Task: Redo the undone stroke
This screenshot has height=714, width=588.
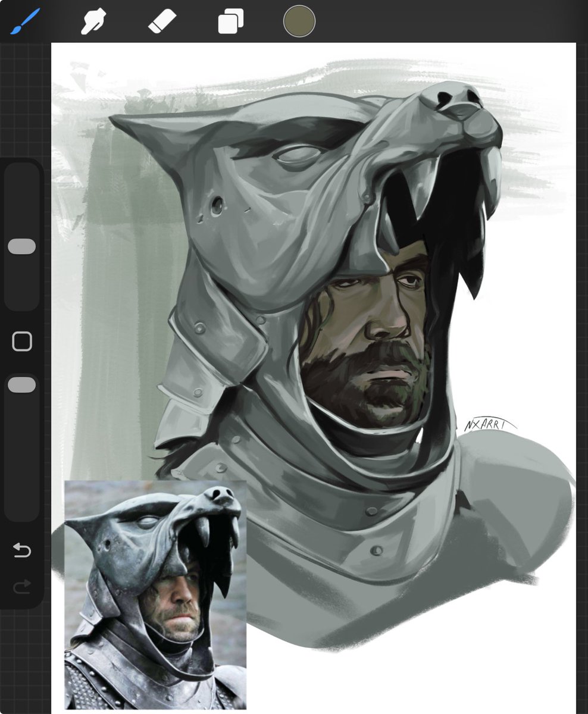Action: pyautogui.click(x=22, y=588)
